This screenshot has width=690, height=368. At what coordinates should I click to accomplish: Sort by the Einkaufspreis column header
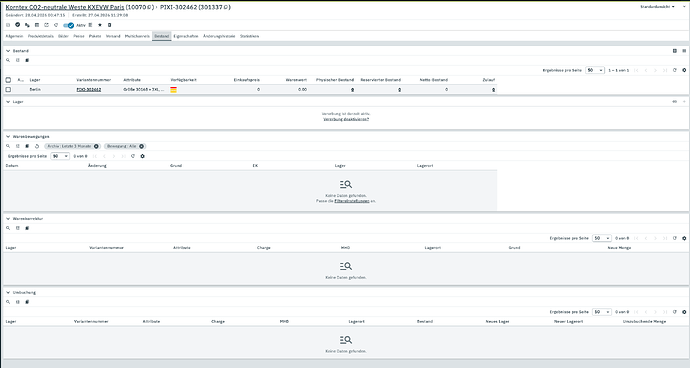(246, 80)
